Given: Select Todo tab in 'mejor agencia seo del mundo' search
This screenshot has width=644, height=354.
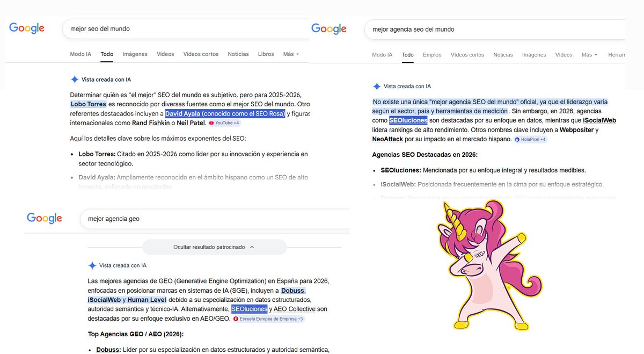Looking at the screenshot, I should [408, 55].
